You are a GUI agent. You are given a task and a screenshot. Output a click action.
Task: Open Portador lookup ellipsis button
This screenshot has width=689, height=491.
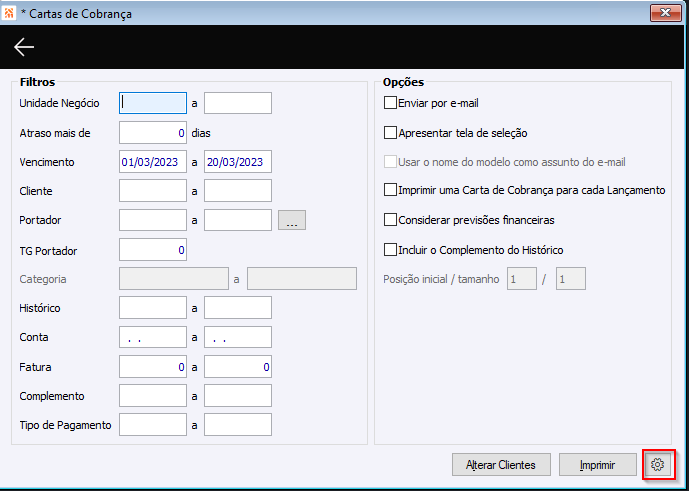tap(292, 220)
